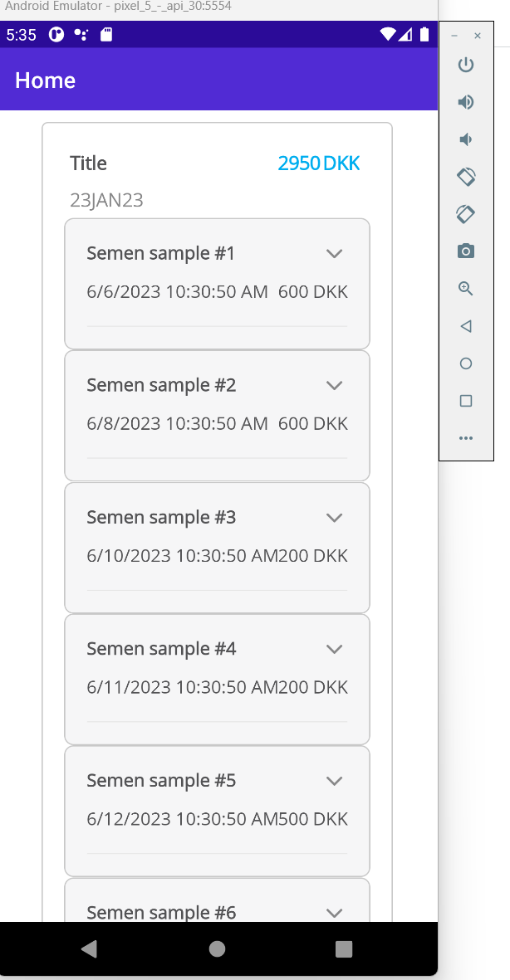Viewport: 510px width, 980px height.
Task: Rotate the emulator clockwise
Action: [465, 214]
